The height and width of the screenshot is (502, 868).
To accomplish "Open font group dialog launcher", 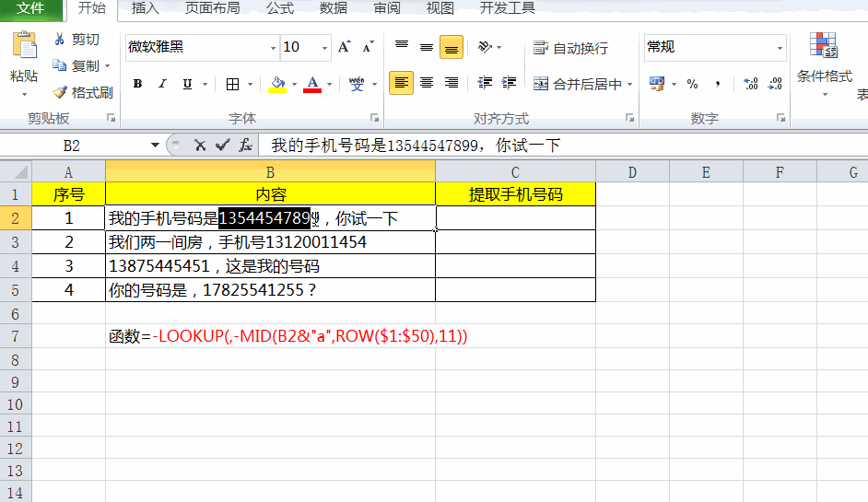I will tap(375, 118).
